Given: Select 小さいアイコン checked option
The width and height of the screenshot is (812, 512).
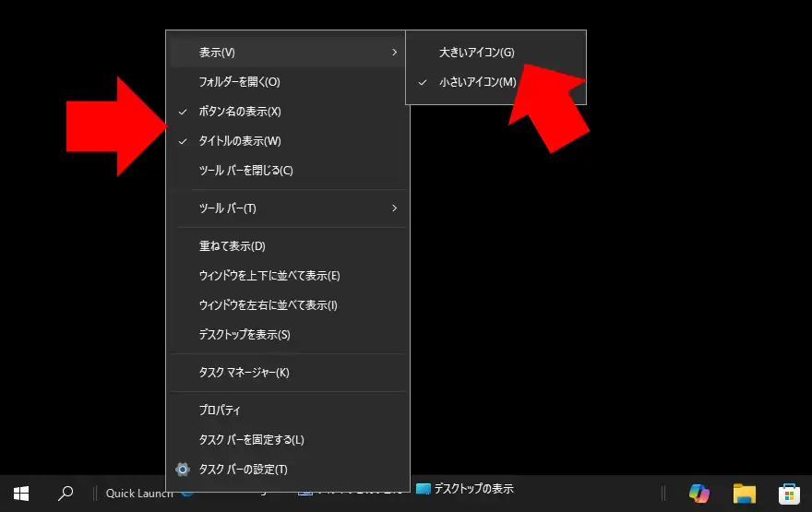Looking at the screenshot, I should [x=477, y=82].
